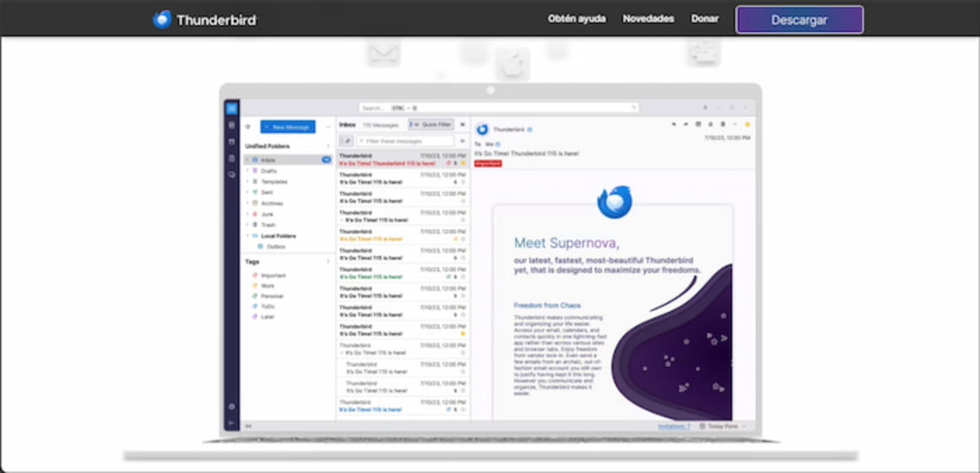This screenshot has width=980, height=473.
Task: Click the red Important tag label in the message
Action: pos(488,164)
